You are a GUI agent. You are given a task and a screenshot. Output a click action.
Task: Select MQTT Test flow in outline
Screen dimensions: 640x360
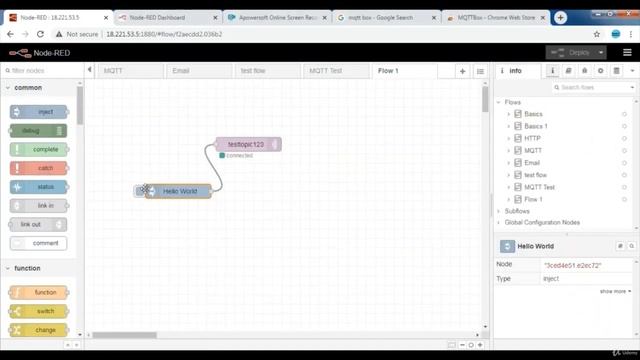click(x=539, y=187)
